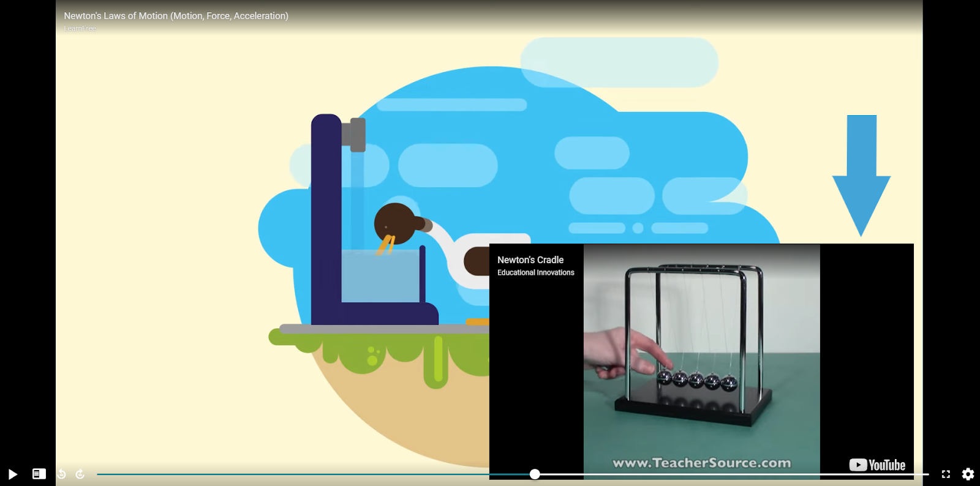Visit the LearnFree channel link
This screenshot has width=980, height=486.
point(80,29)
